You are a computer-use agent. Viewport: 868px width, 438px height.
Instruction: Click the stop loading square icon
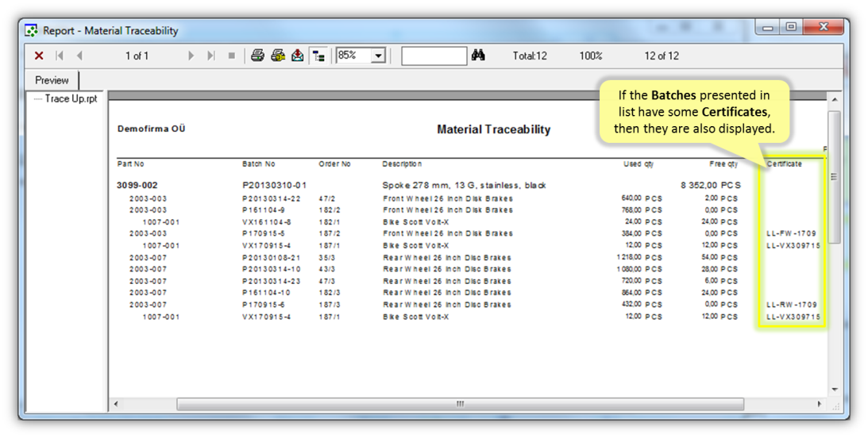[231, 56]
